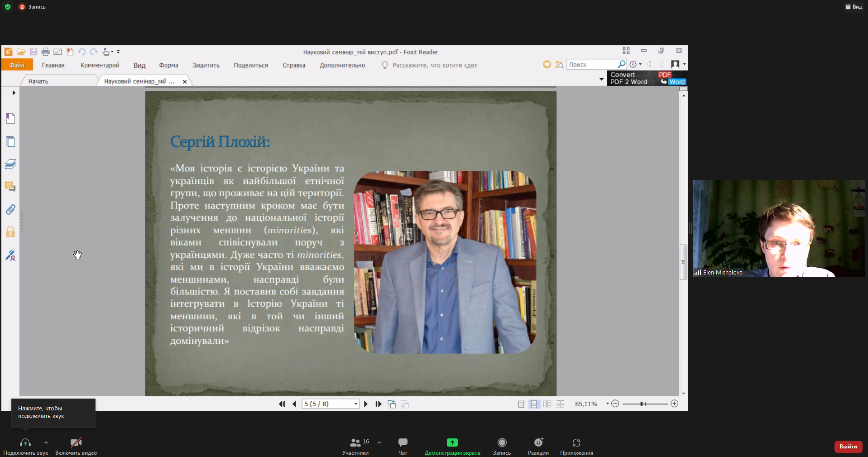Open the Digital Signatures panel icon
This screenshot has width=868, height=457.
click(10, 255)
